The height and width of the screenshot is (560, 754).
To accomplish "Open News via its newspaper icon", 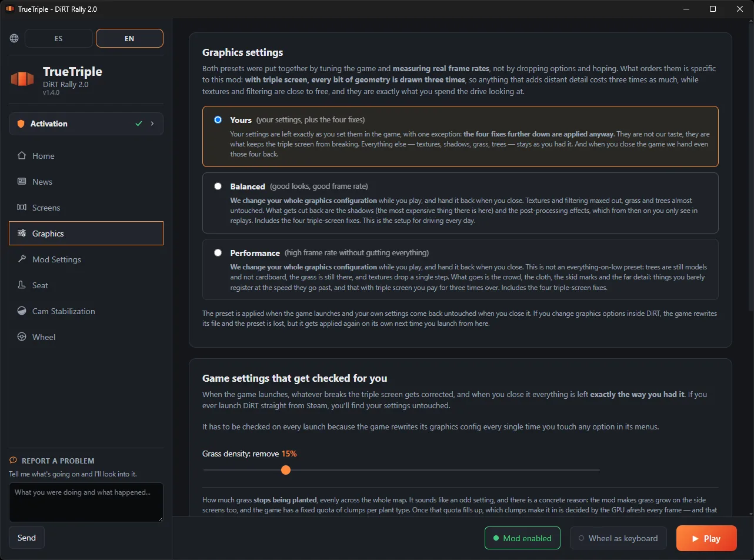I will [x=22, y=182].
